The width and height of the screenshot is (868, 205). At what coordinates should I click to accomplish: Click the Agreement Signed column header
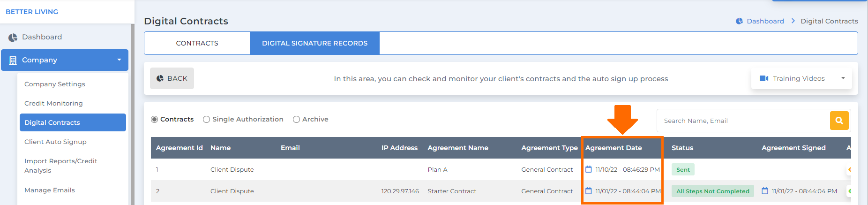793,148
